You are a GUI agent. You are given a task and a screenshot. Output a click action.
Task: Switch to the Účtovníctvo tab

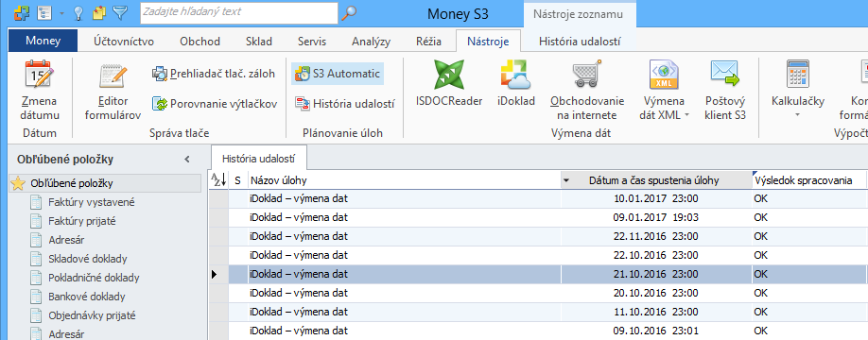point(124,42)
